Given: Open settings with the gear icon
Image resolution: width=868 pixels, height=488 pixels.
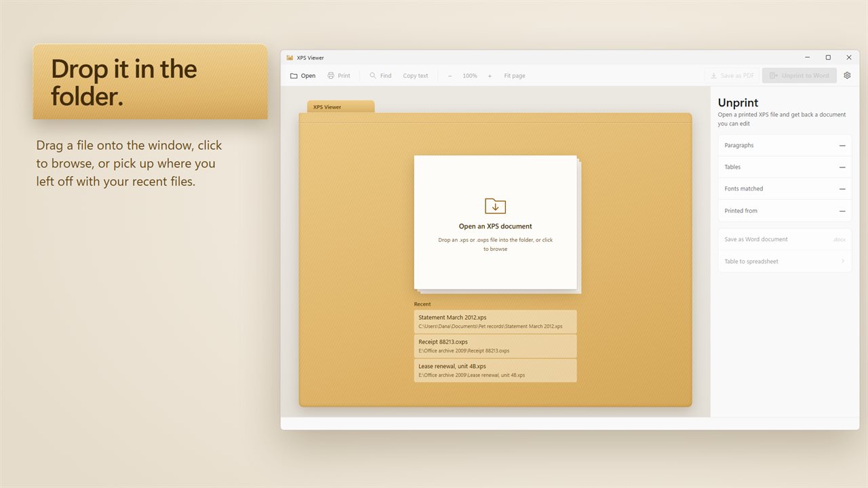Looking at the screenshot, I should [847, 76].
